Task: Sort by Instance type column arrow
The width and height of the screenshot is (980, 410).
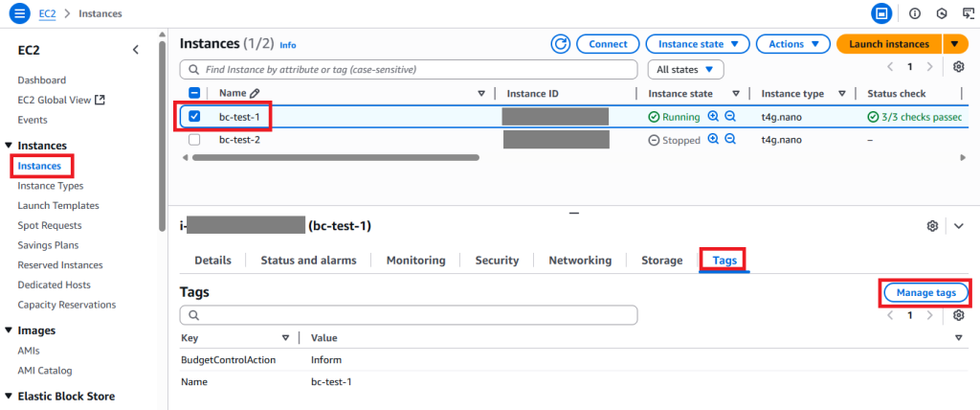Action: pyautogui.click(x=842, y=94)
